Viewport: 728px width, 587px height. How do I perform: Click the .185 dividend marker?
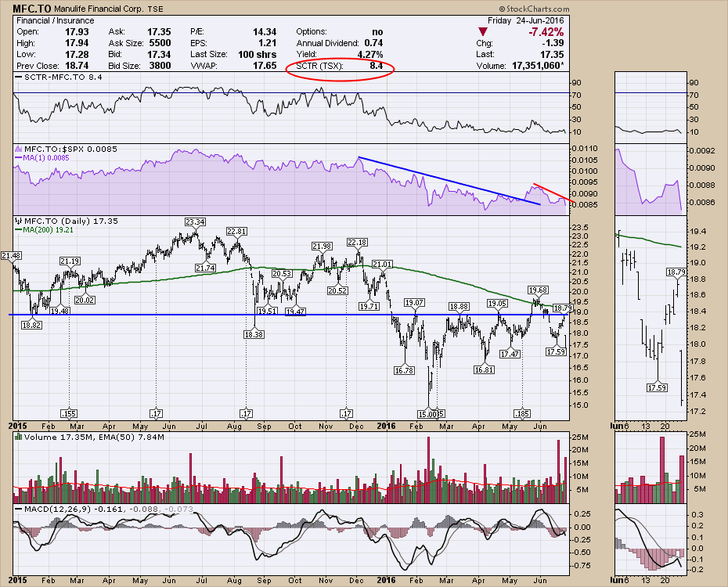pyautogui.click(x=522, y=413)
